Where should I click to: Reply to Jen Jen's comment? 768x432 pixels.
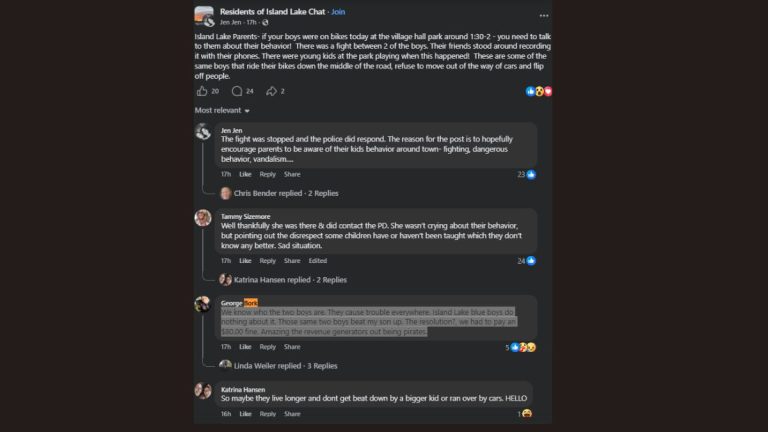click(x=267, y=174)
